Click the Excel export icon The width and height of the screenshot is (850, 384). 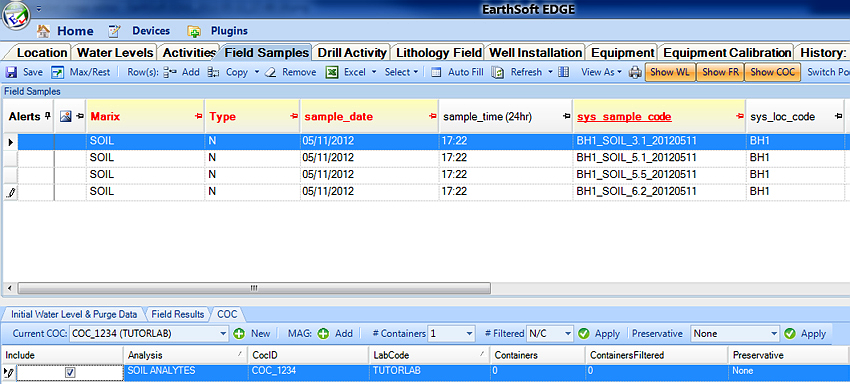[x=332, y=72]
